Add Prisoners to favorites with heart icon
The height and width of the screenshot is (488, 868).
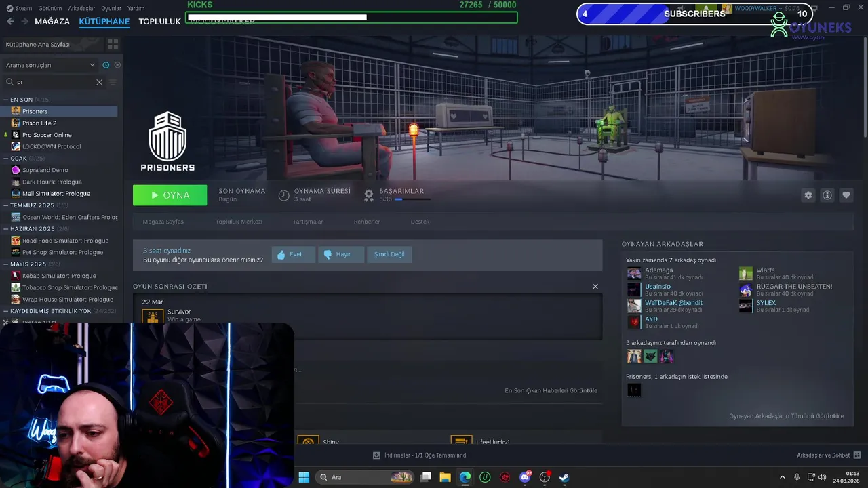click(x=846, y=195)
